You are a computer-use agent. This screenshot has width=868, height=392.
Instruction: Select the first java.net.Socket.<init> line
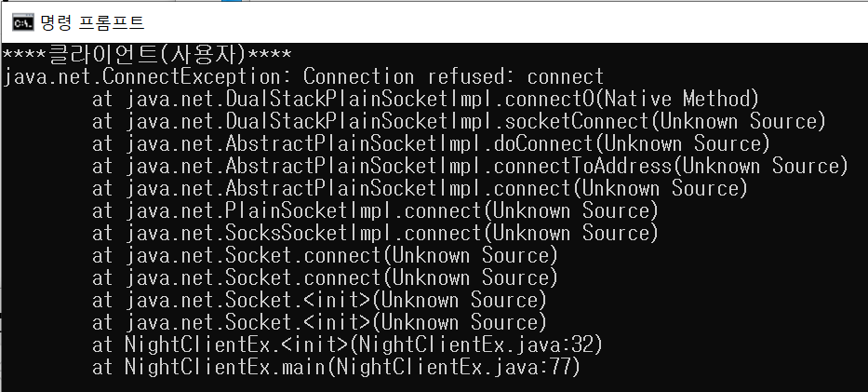point(319,300)
